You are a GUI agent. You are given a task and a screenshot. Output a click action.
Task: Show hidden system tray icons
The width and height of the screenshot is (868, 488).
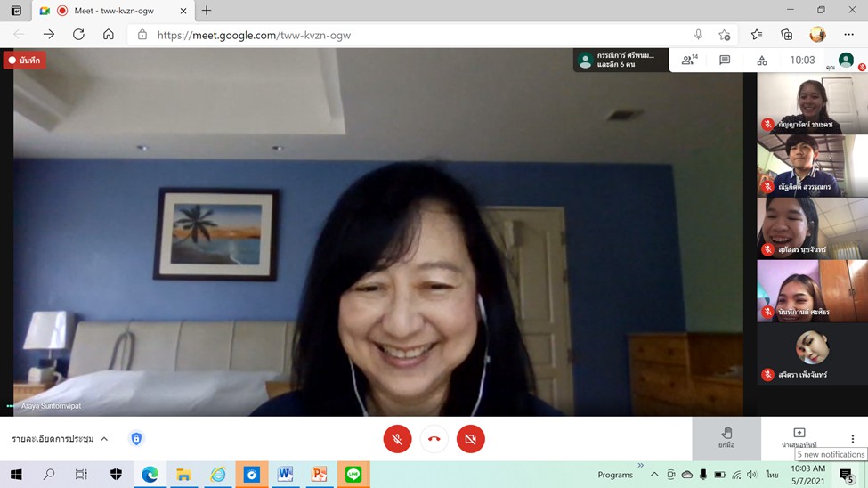pos(654,475)
